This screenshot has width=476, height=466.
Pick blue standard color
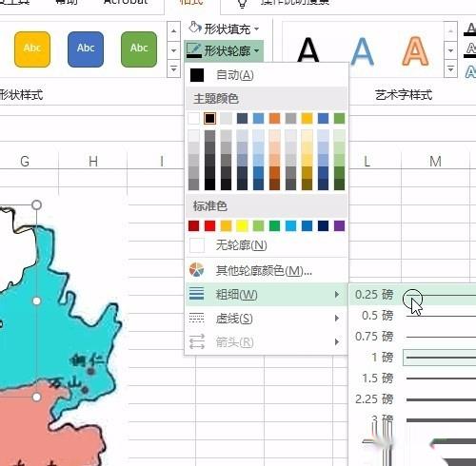(x=307, y=226)
